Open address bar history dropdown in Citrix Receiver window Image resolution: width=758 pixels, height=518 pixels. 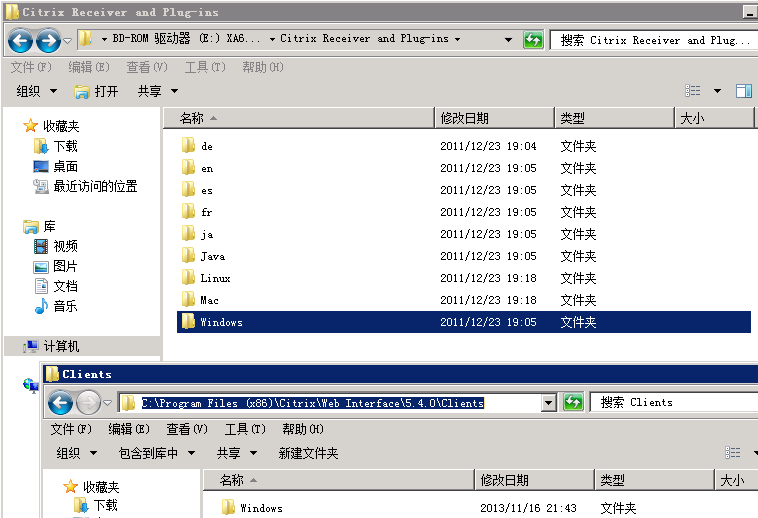509,40
